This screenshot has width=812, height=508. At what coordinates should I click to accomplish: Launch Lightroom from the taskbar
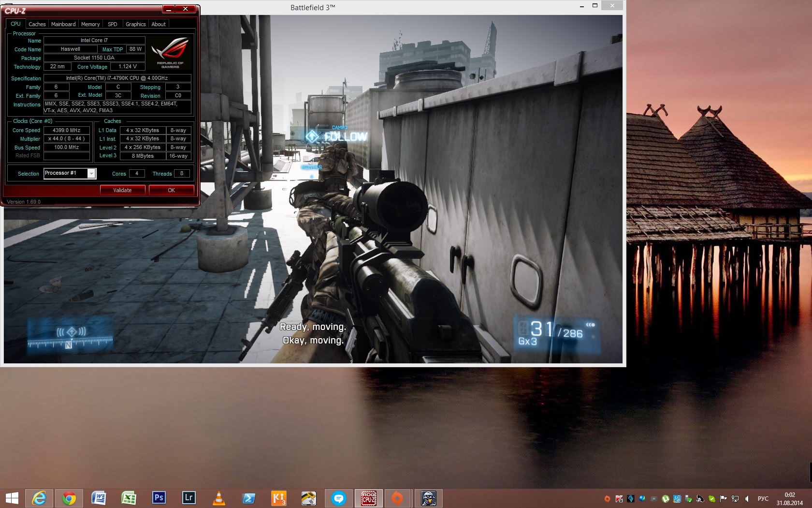point(189,498)
